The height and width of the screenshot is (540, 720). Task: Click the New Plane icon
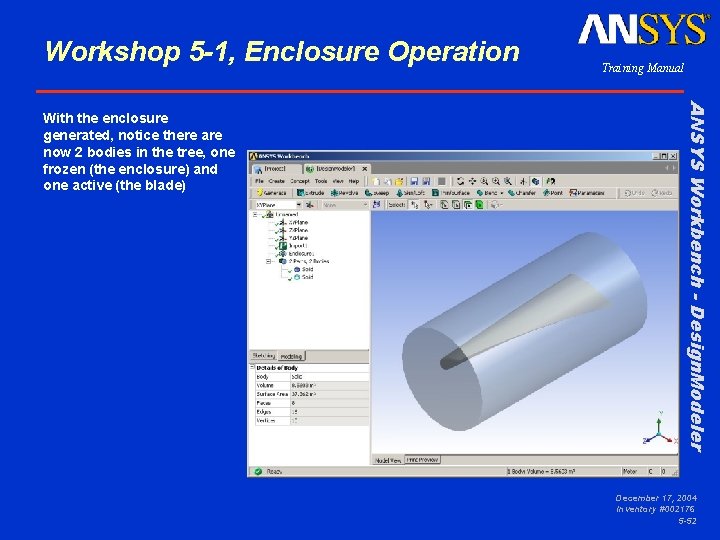(309, 205)
